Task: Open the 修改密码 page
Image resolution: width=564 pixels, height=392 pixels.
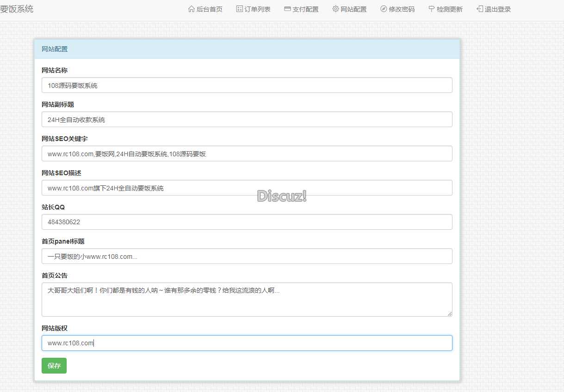Action: tap(397, 9)
